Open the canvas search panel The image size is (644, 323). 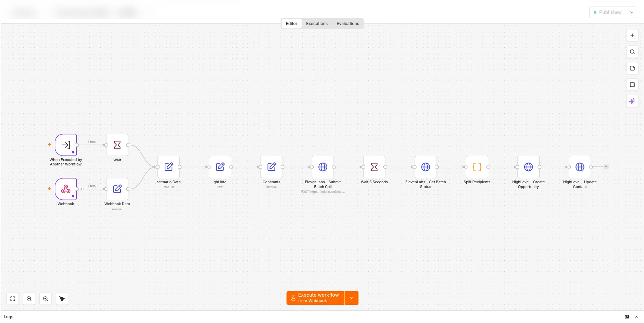point(632,52)
